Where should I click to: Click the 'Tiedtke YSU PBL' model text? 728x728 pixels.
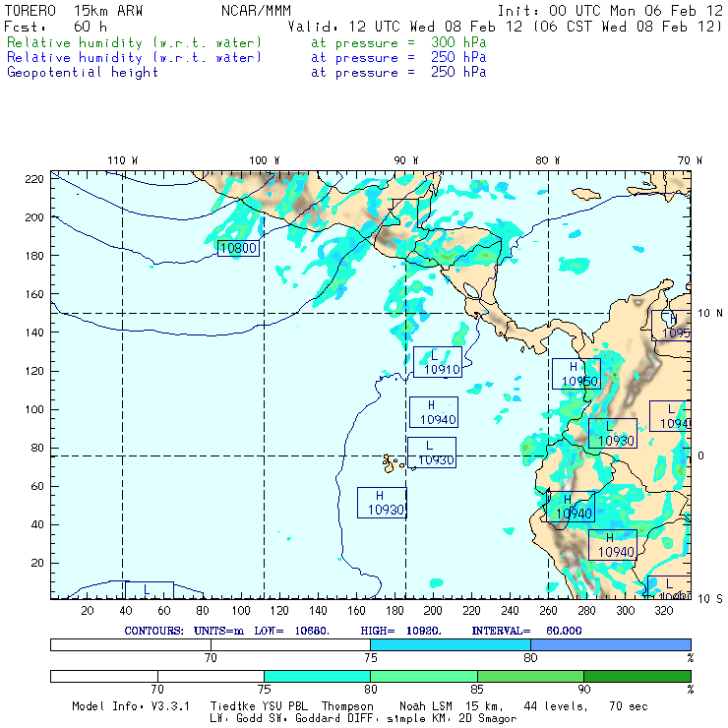259,706
